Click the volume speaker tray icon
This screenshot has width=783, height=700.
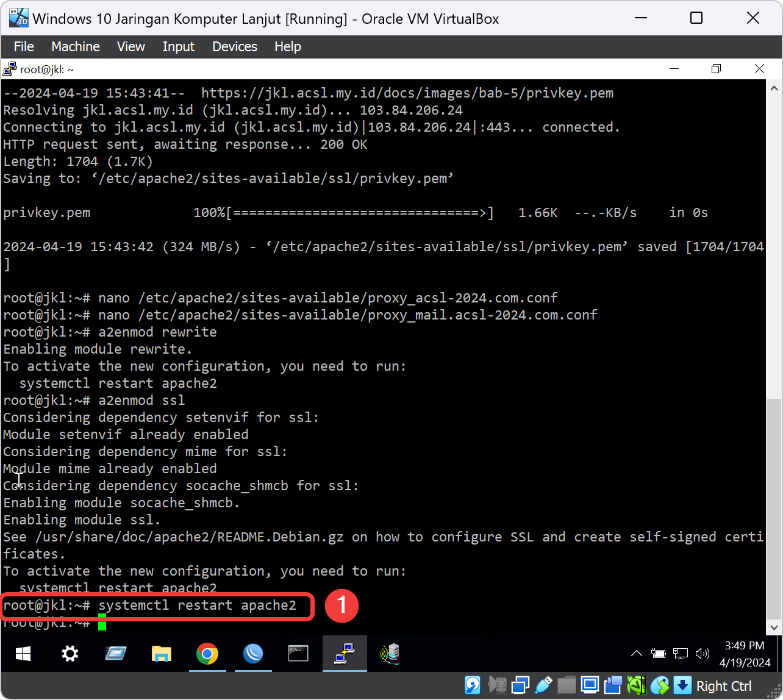[x=703, y=654]
